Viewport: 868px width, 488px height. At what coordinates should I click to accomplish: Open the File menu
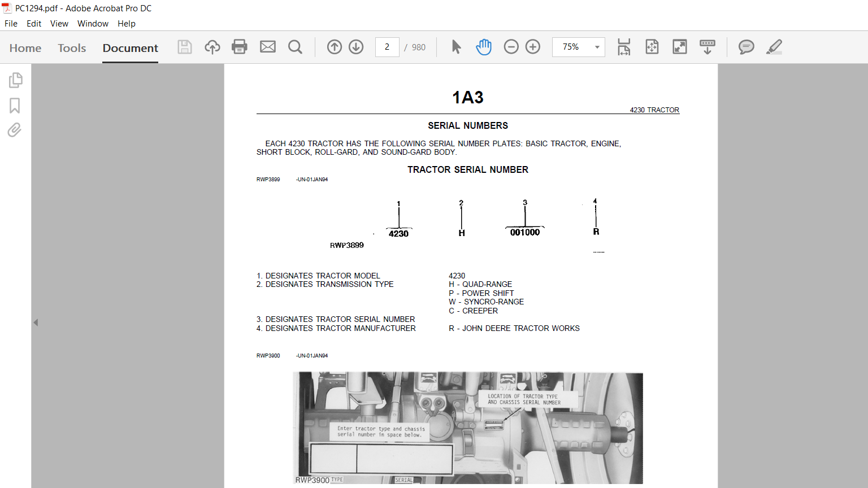[x=11, y=24]
